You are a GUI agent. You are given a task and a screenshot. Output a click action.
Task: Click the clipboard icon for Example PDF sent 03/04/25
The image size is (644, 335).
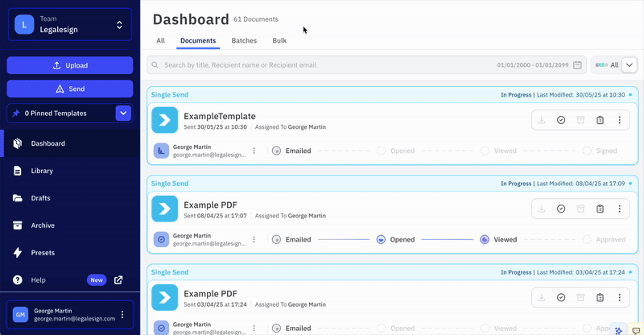pyautogui.click(x=600, y=298)
